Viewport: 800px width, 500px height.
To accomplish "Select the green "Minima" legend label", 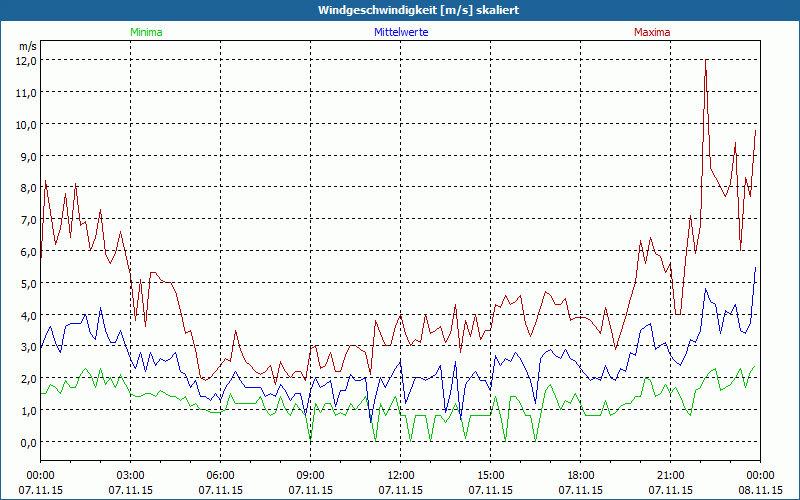I will (x=145, y=32).
